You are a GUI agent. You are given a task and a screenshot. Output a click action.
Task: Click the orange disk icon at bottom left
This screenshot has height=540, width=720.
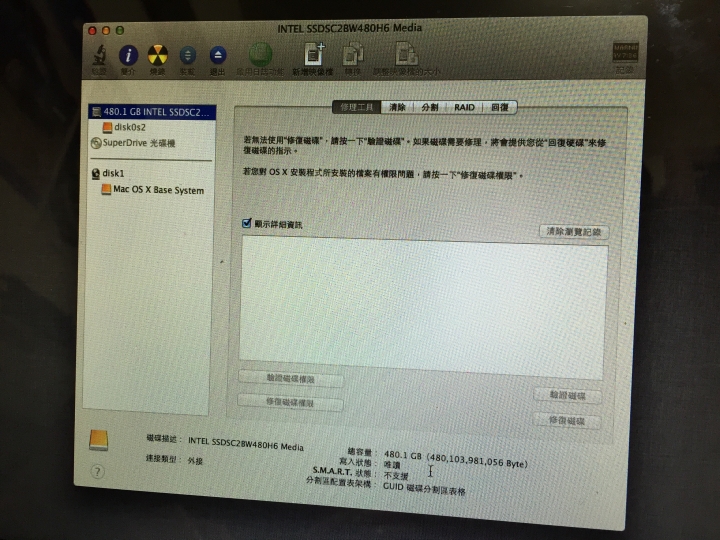(x=98, y=440)
